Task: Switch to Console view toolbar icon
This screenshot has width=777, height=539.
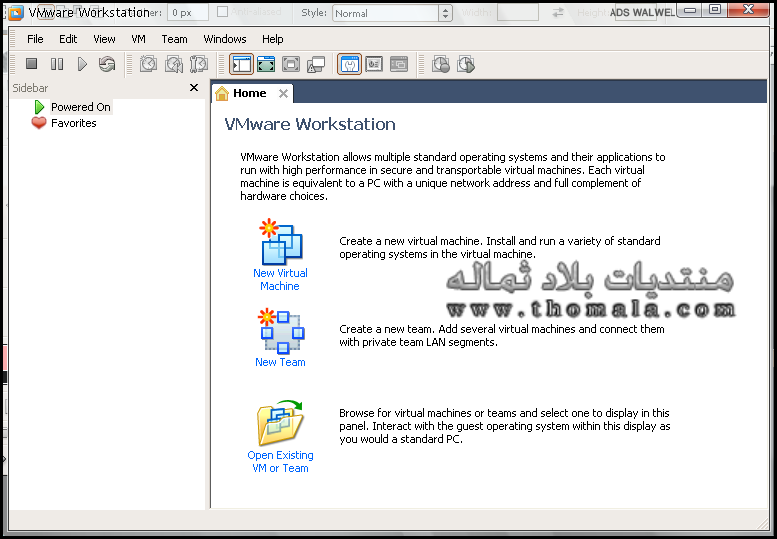Action: 374,64
